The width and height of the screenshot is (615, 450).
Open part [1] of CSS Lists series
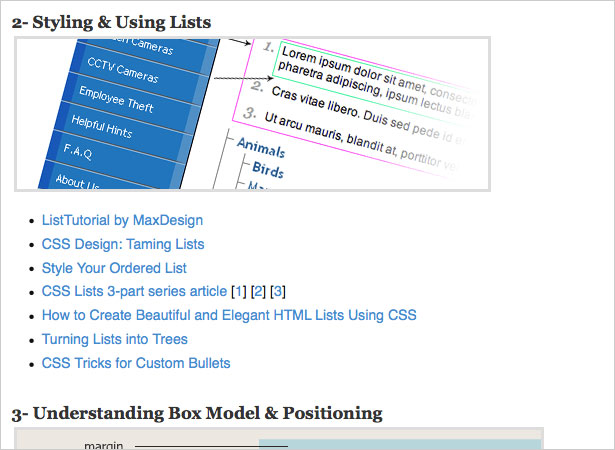click(238, 291)
